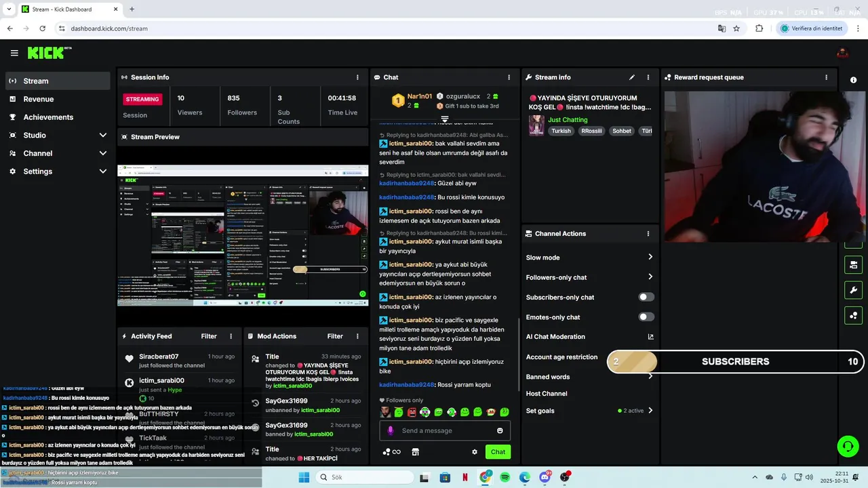Screen dimensions: 868x488
Task: Expand Set goals chevron
Action: pyautogui.click(x=650, y=410)
